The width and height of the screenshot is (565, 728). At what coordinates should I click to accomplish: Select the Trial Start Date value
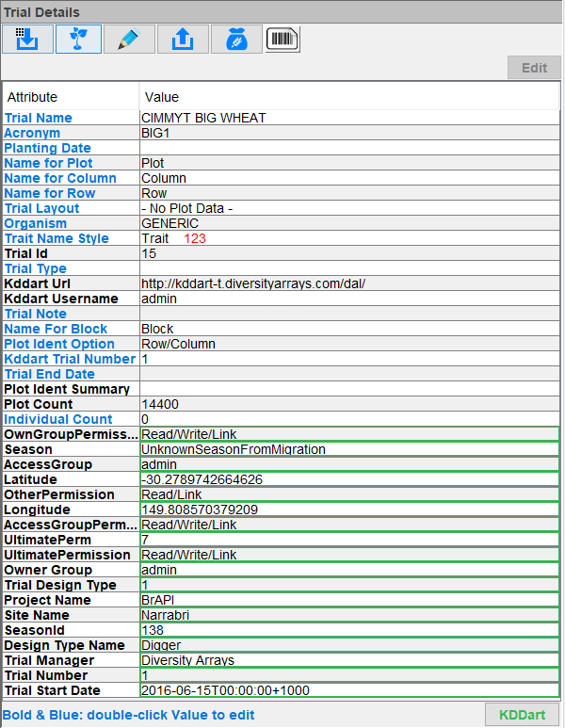click(x=349, y=691)
